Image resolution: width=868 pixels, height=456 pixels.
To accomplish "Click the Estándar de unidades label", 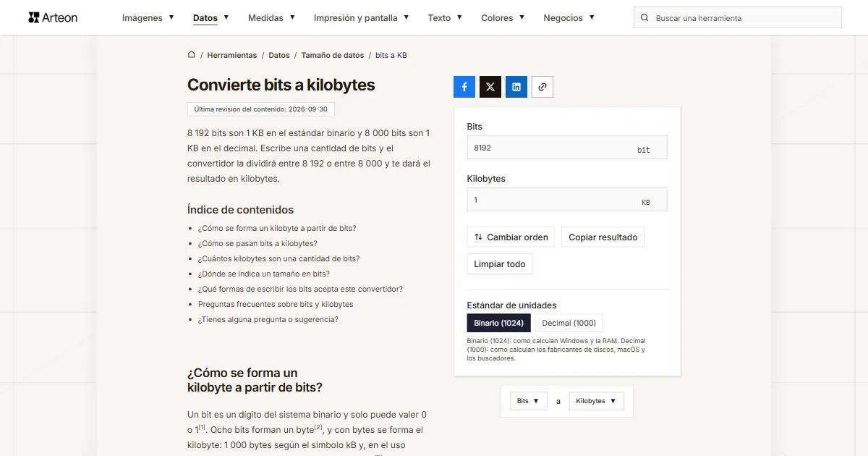I will 512,305.
